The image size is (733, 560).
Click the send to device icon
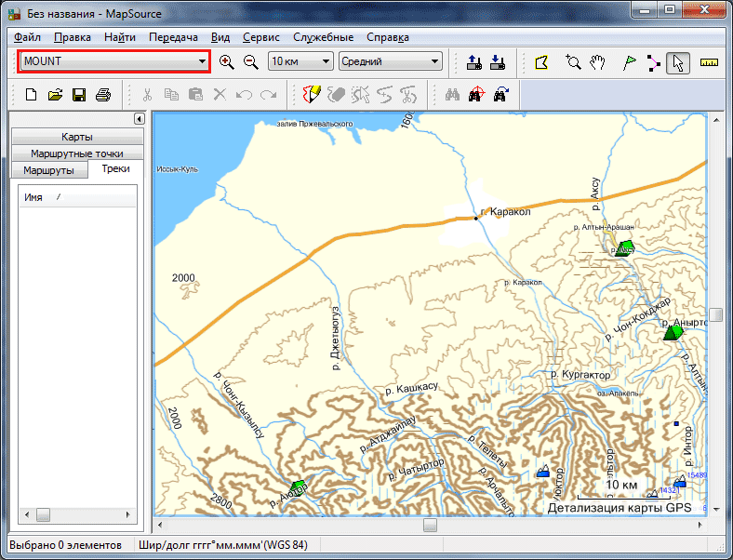pyautogui.click(x=474, y=62)
